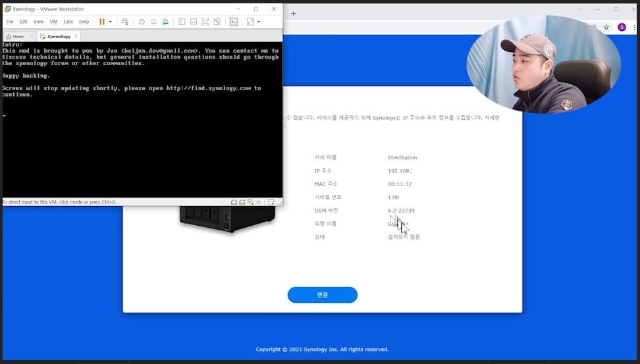Suspend the VM with the orange pause icon
This screenshot has height=364, width=640.
tap(102, 22)
